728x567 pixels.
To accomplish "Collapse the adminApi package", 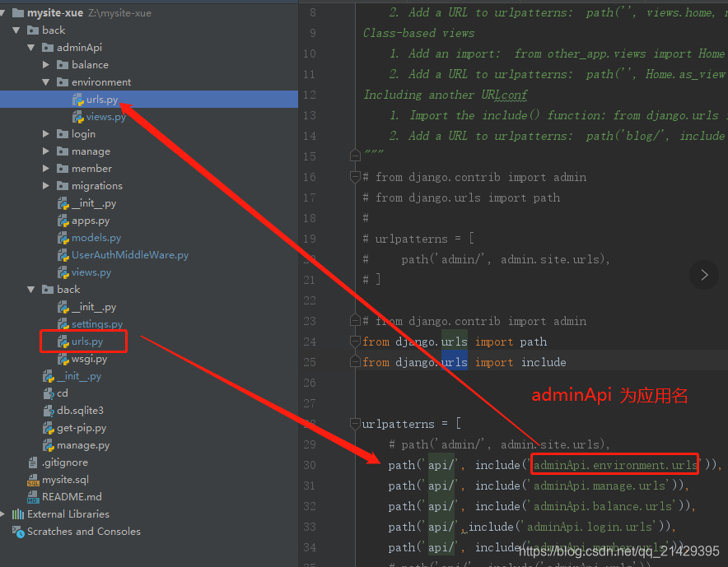I will [31, 47].
